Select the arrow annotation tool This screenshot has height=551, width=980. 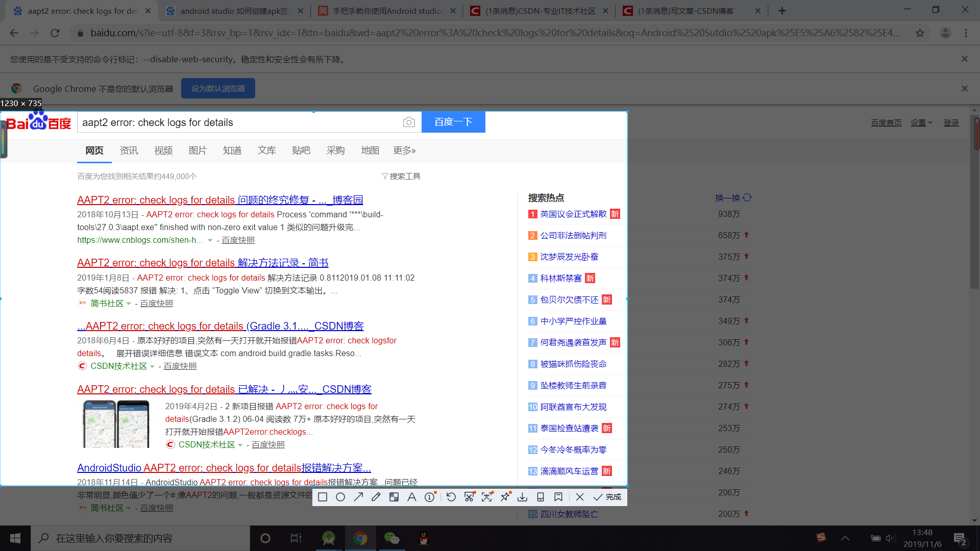point(358,497)
